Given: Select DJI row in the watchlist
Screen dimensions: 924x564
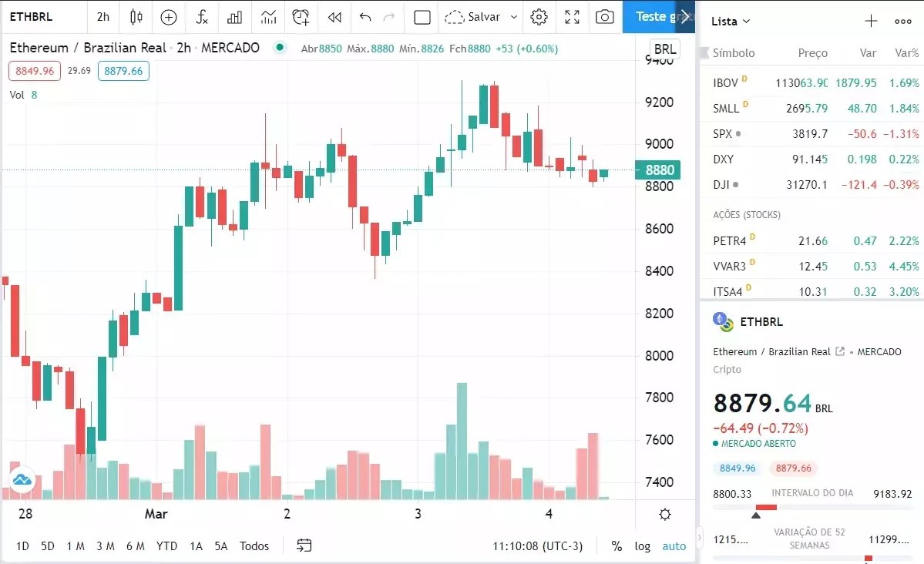Looking at the screenshot, I should [x=811, y=184].
